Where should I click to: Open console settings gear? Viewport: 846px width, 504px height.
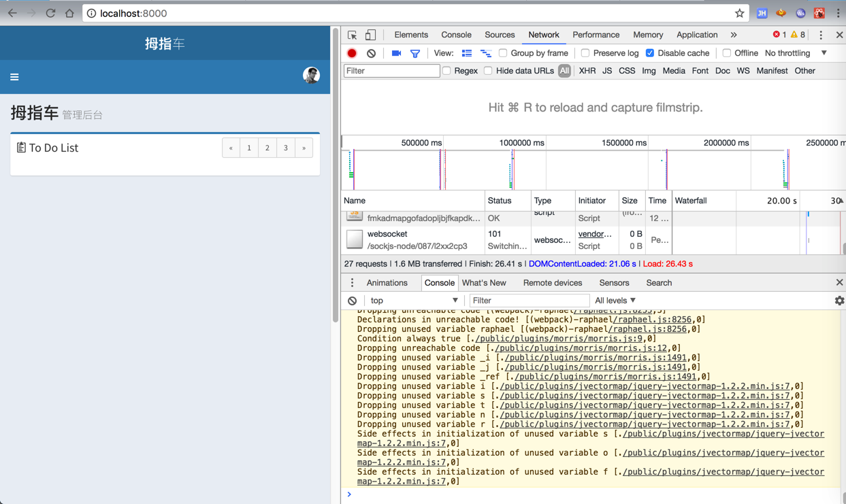pos(839,301)
